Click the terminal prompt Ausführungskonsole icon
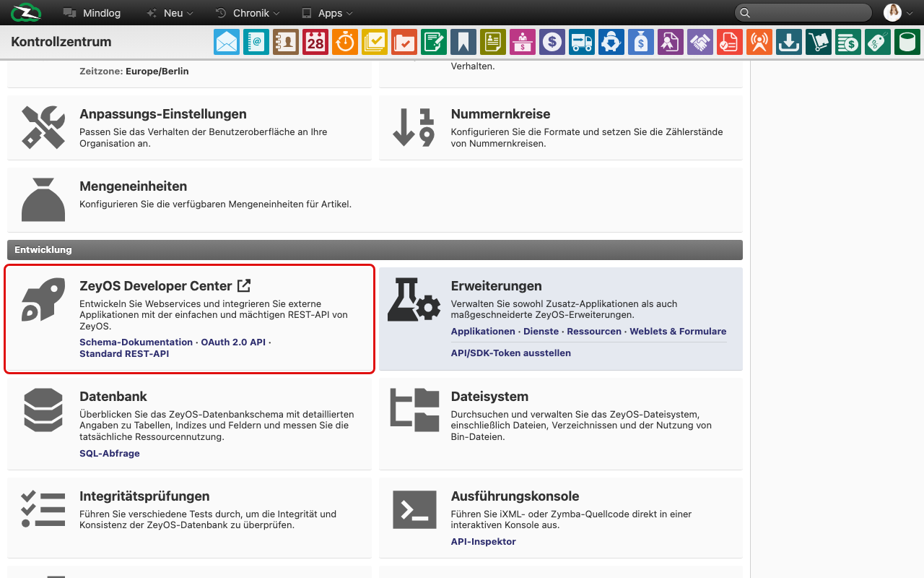924x578 pixels. [x=414, y=509]
